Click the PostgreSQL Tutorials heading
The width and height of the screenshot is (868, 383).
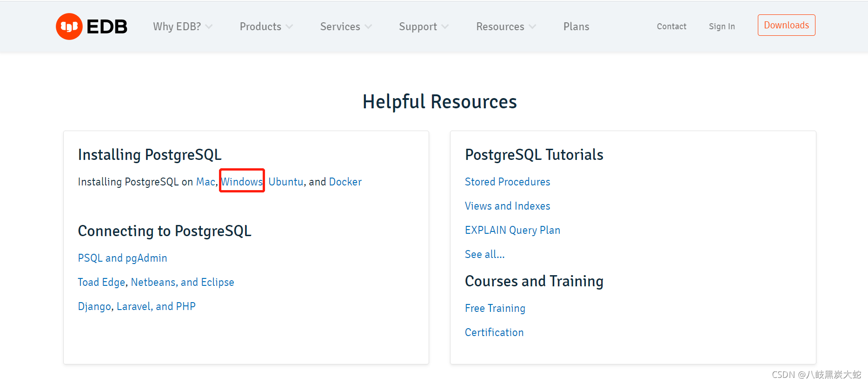point(534,155)
